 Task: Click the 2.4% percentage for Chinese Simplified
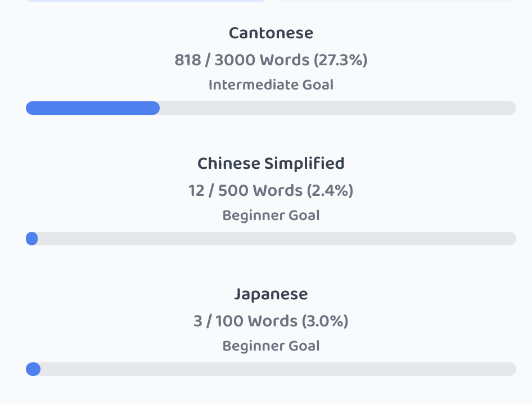click(330, 191)
